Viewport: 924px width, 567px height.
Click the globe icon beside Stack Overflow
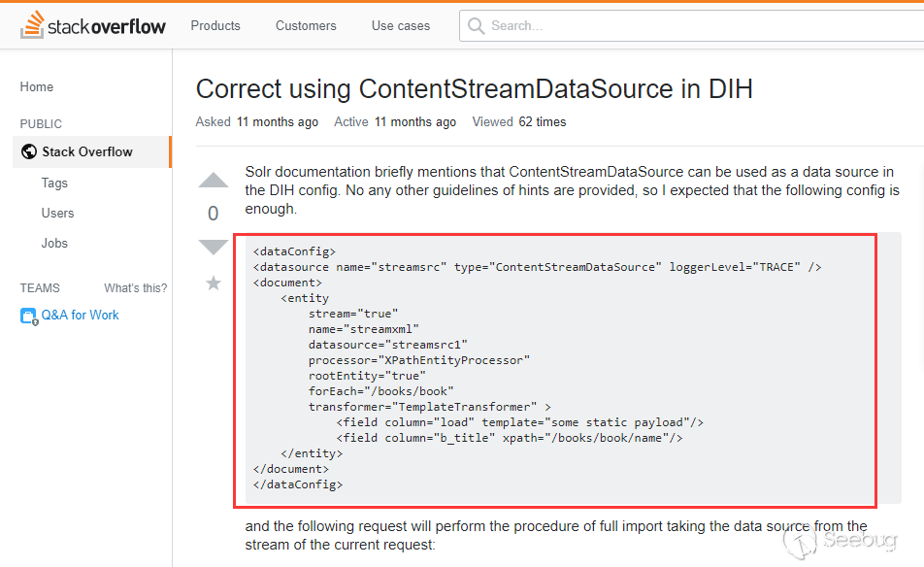point(28,151)
